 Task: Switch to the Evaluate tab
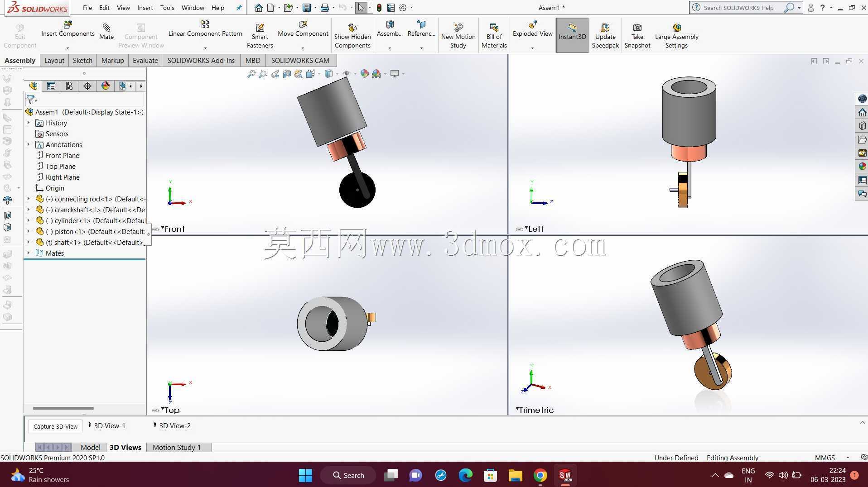pos(145,60)
